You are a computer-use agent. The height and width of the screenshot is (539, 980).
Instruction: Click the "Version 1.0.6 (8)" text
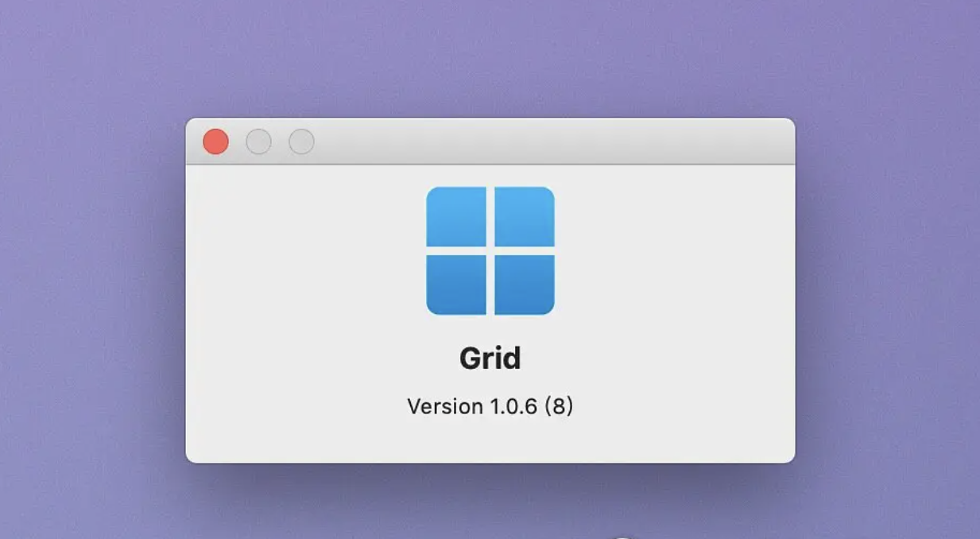click(490, 406)
